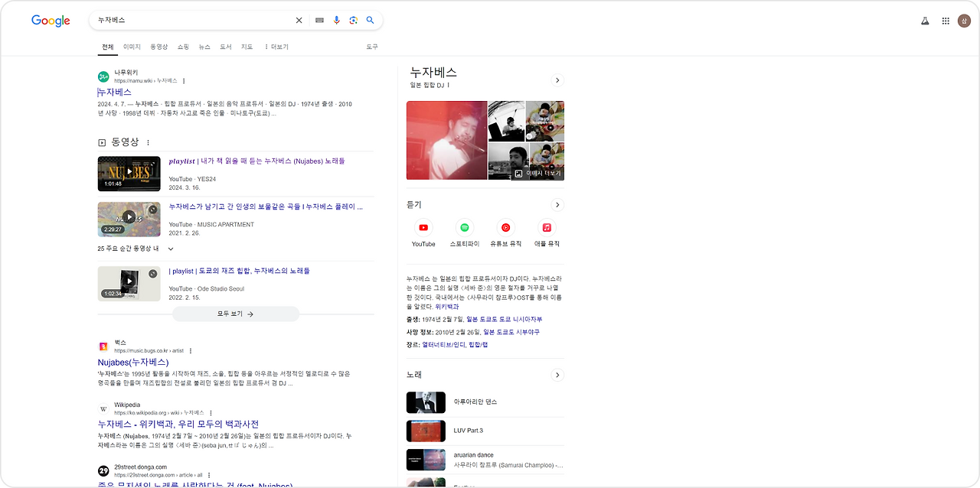
Task: Open Search Labs flask icon
Action: [x=925, y=21]
